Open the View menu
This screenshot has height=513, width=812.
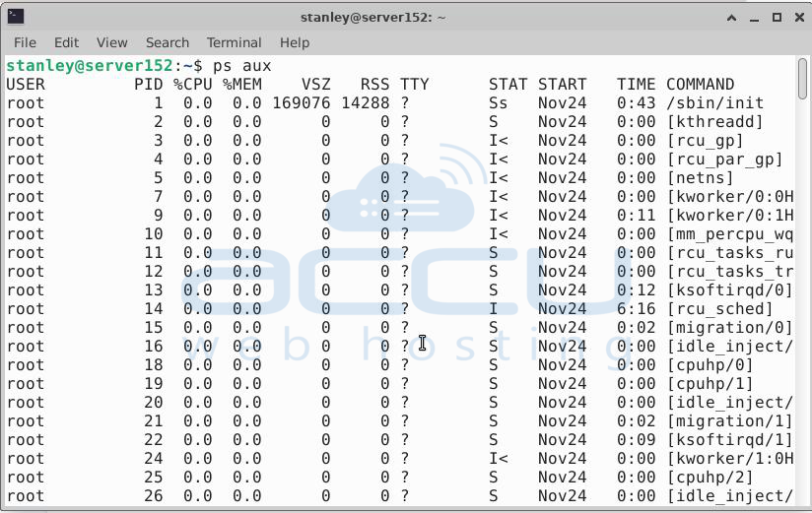112,42
